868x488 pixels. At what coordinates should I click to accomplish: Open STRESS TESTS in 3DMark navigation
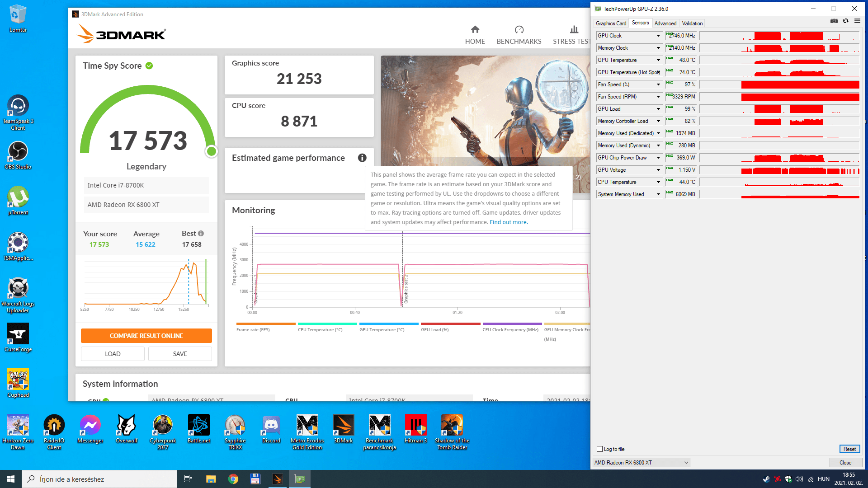(x=571, y=35)
